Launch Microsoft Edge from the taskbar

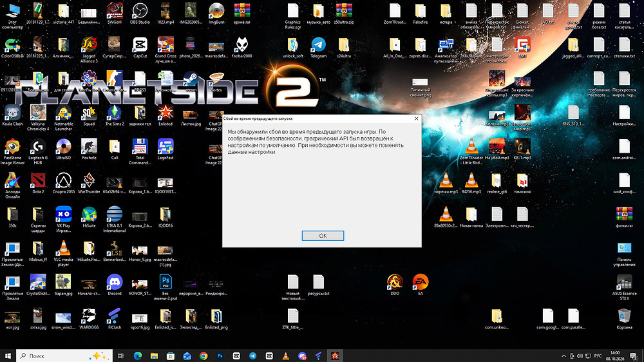(x=138, y=356)
